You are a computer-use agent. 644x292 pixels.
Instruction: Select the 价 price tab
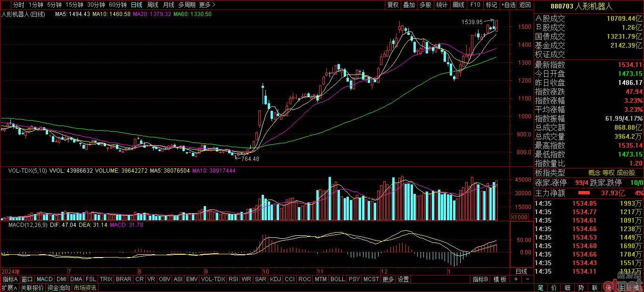point(553,288)
